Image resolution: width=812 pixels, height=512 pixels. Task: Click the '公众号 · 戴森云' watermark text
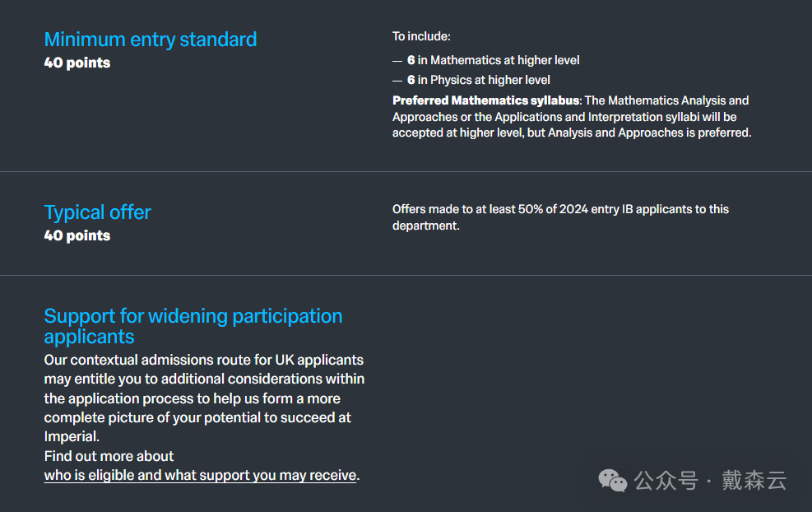click(710, 481)
